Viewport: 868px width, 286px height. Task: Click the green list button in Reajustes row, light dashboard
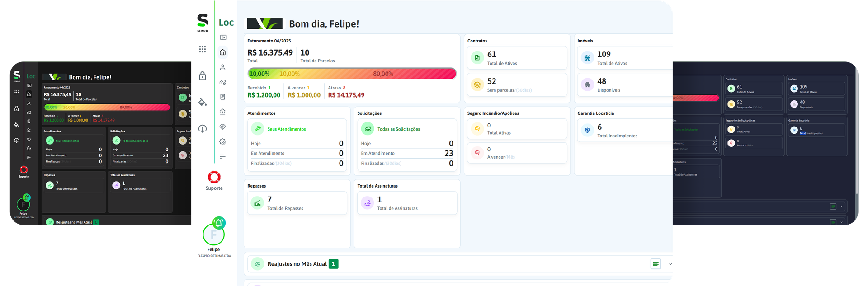click(x=656, y=264)
